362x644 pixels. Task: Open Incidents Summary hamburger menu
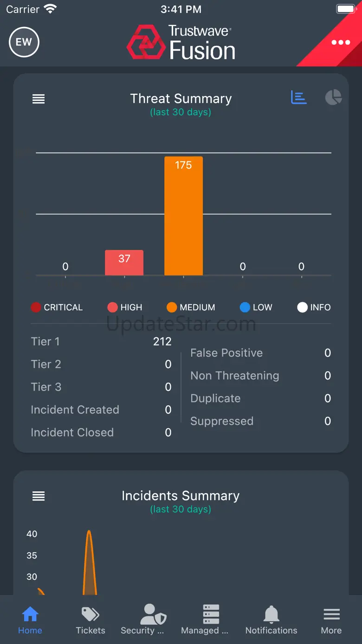click(39, 496)
